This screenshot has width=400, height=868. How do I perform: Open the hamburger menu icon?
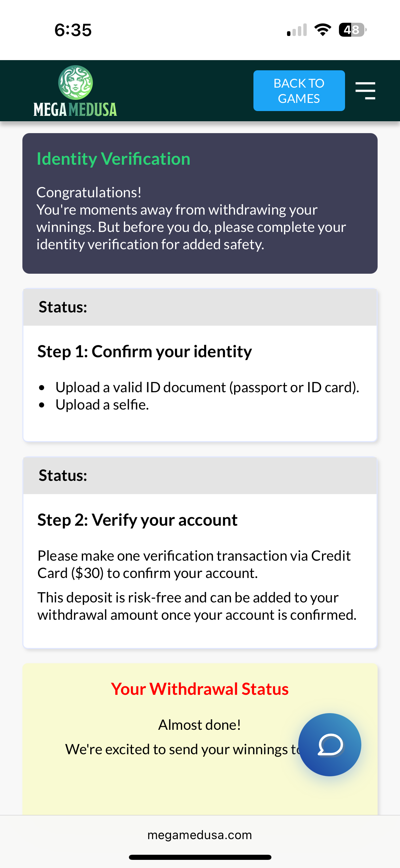pyautogui.click(x=365, y=91)
